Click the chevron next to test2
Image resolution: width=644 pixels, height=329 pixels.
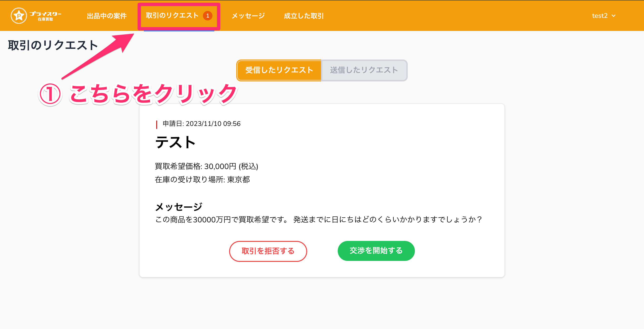[x=613, y=16]
